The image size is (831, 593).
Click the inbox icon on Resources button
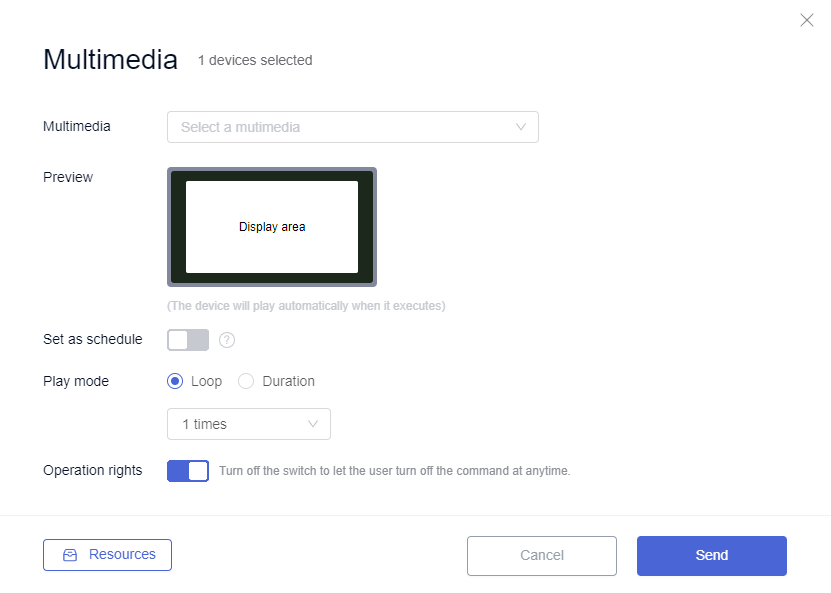[x=70, y=555]
